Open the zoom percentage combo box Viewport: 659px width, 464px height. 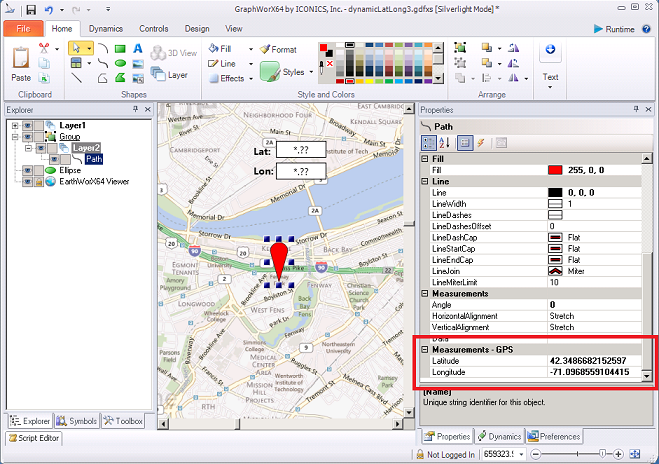pyautogui.click(x=503, y=454)
